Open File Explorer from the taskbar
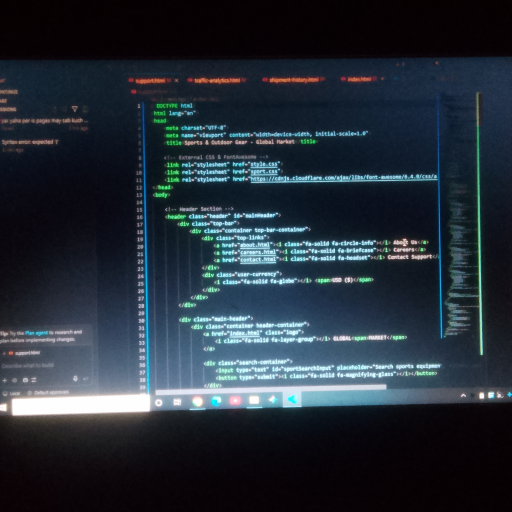Screen dimensions: 512x512 pos(254,400)
